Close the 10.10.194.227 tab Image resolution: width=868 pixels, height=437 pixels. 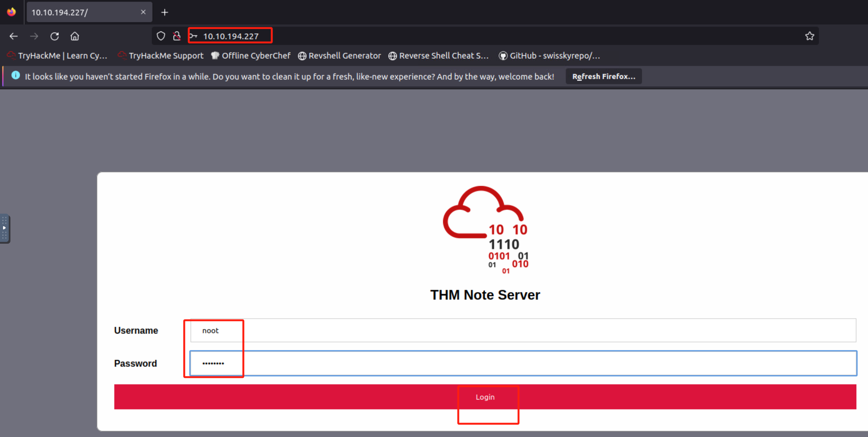pyautogui.click(x=143, y=12)
